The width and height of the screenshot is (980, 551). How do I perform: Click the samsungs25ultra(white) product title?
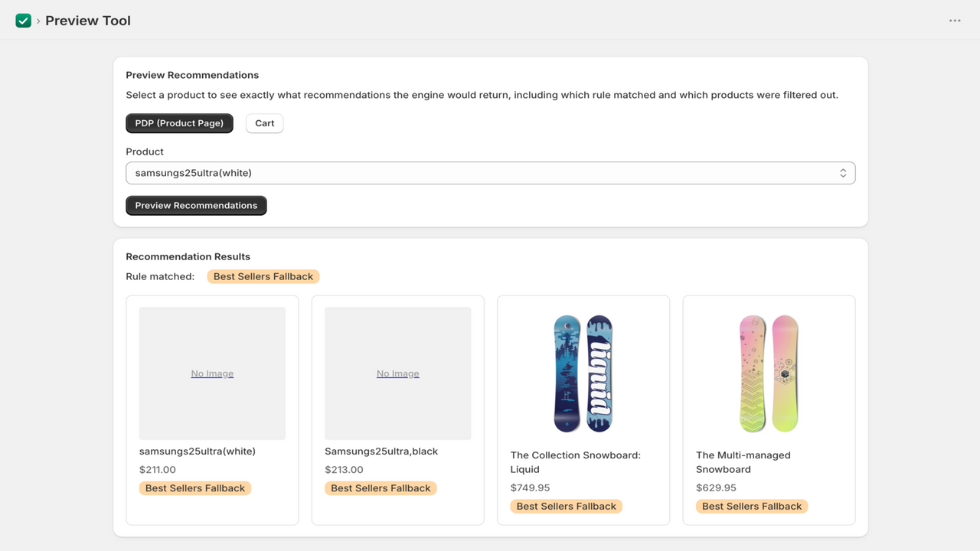198,452
